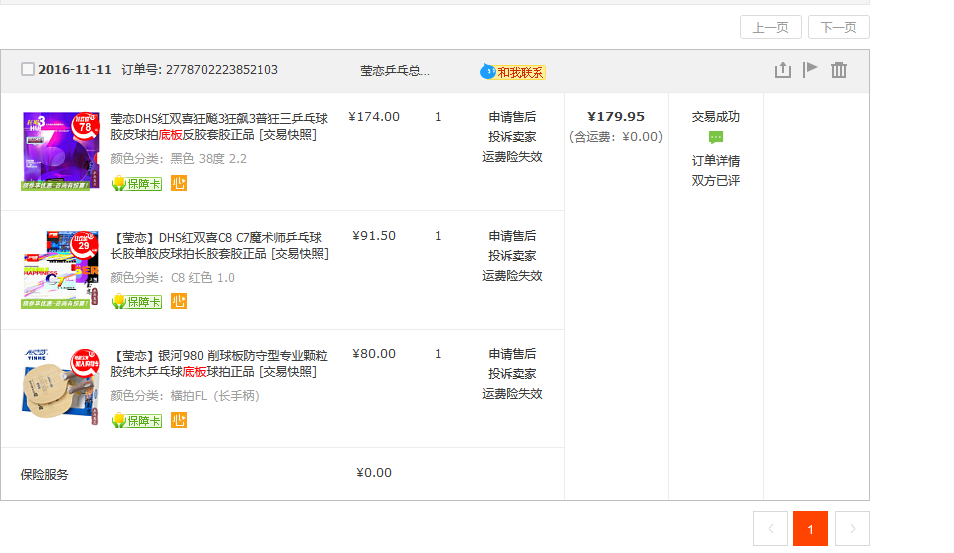This screenshot has height=553, width=954.
Task: Click orange 心 icon for 狂飚3 item
Action: (179, 183)
